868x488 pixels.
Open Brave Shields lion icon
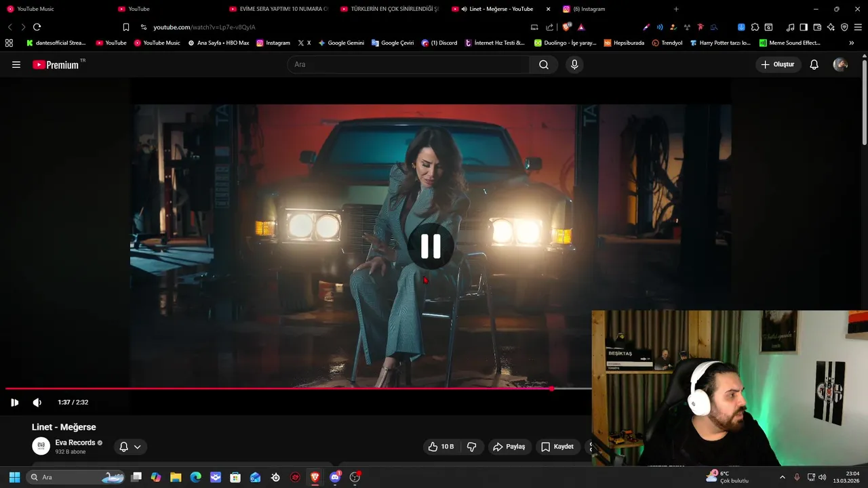click(567, 27)
